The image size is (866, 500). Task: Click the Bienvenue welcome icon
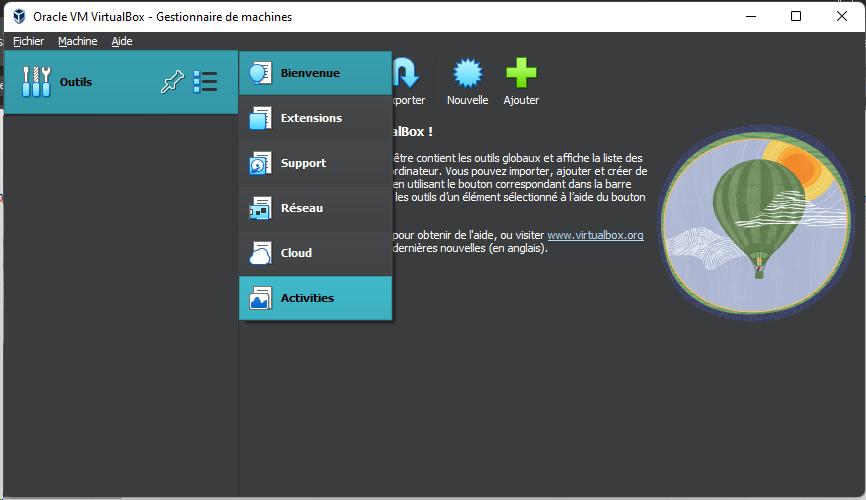point(260,73)
